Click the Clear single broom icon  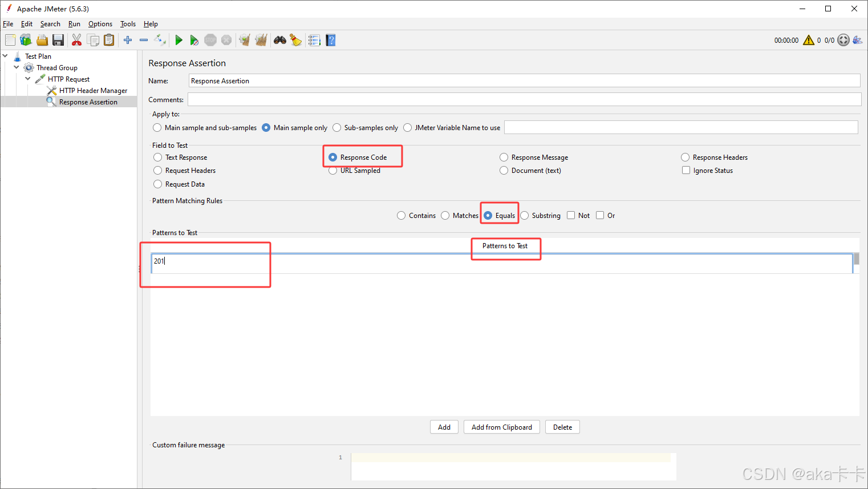pyautogui.click(x=245, y=40)
